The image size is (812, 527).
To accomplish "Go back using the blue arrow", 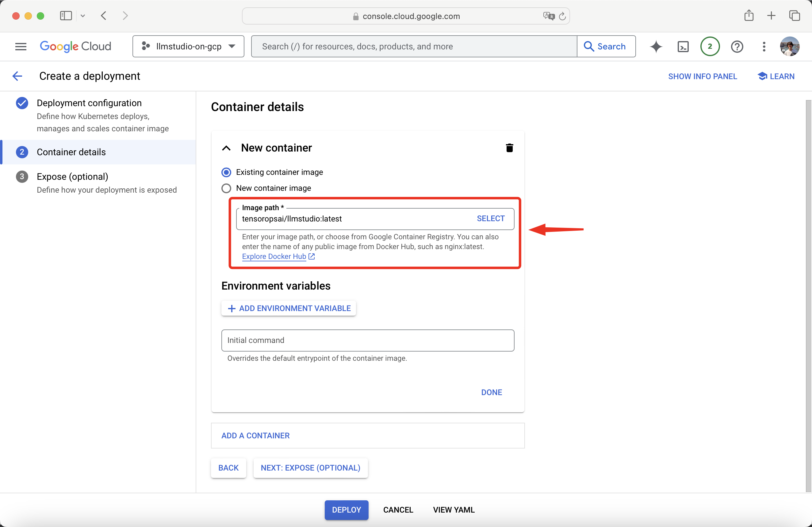I will click(17, 76).
